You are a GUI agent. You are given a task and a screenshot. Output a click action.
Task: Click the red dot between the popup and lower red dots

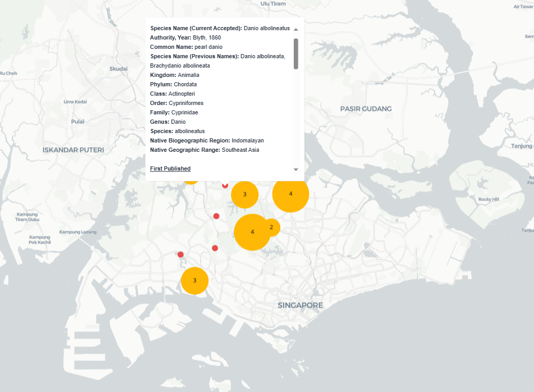[216, 216]
